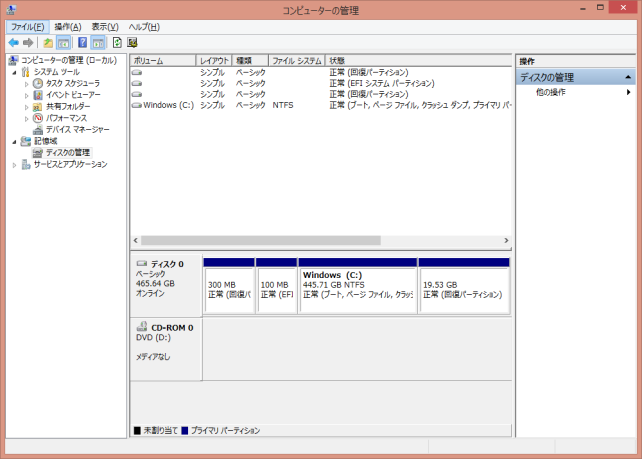This screenshot has height=459, width=642.
Task: Select デバイス マネージャー in the tree
Action: pos(77,129)
